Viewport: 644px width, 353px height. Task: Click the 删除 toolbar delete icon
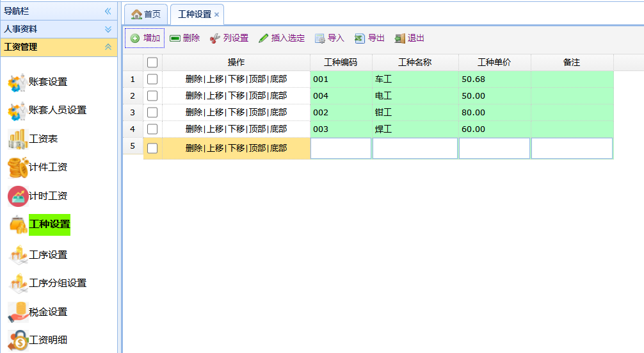pyautogui.click(x=175, y=38)
